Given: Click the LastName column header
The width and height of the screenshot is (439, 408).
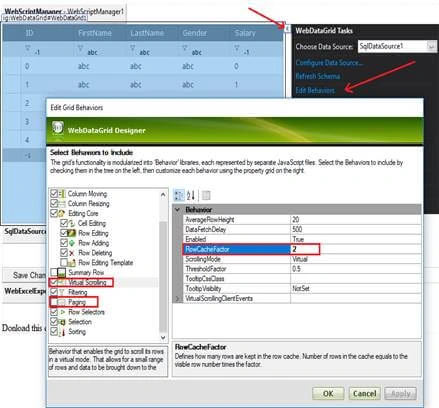Looking at the screenshot, I should [147, 33].
